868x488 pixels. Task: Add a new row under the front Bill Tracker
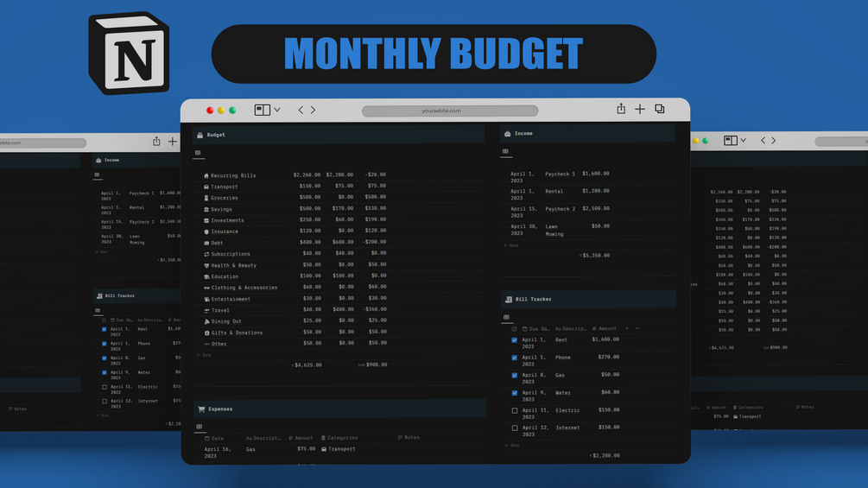tap(512, 446)
